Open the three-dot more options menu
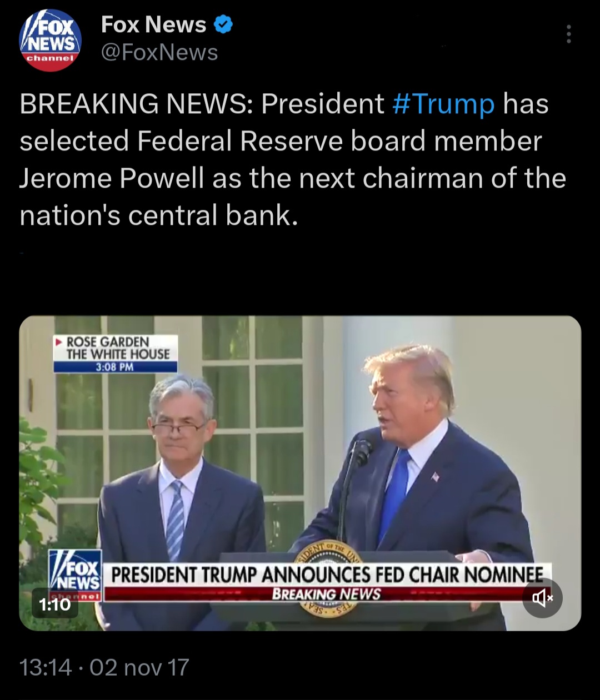Screen dimensions: 600x700 (x=568, y=34)
